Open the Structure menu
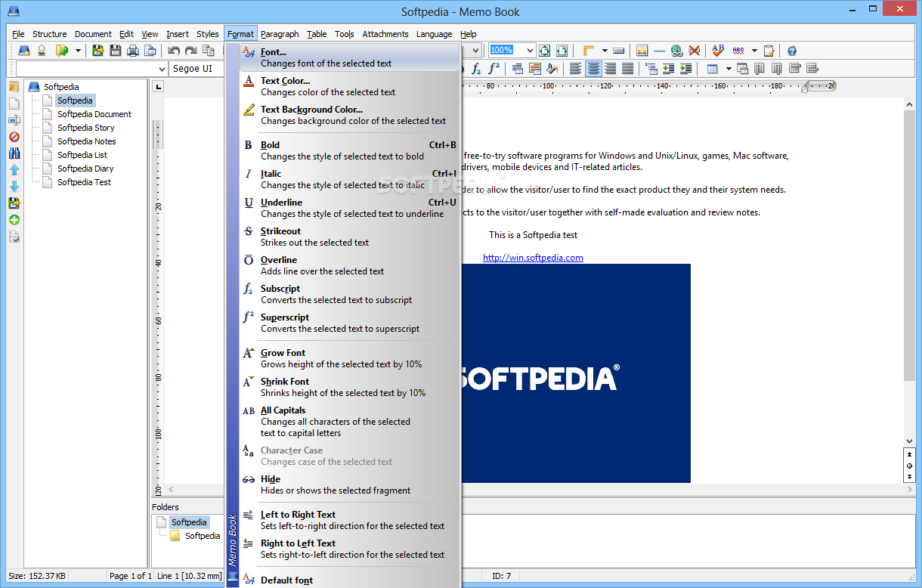This screenshot has width=922, height=588. [49, 34]
